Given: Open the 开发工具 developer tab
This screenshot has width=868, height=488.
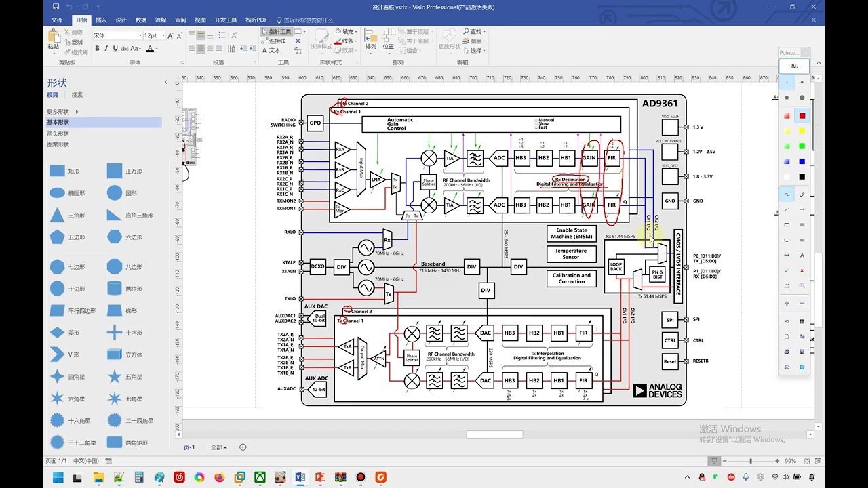Looking at the screenshot, I should 225,20.
